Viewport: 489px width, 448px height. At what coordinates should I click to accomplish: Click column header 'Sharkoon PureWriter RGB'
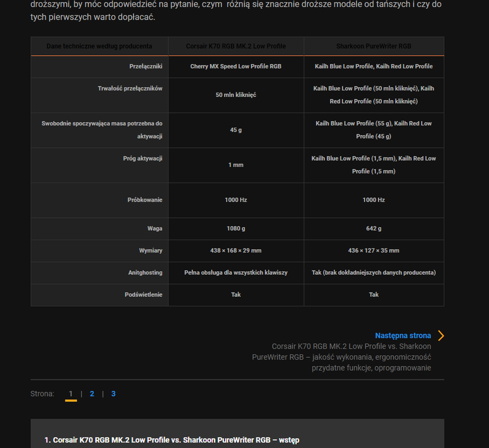(374, 46)
